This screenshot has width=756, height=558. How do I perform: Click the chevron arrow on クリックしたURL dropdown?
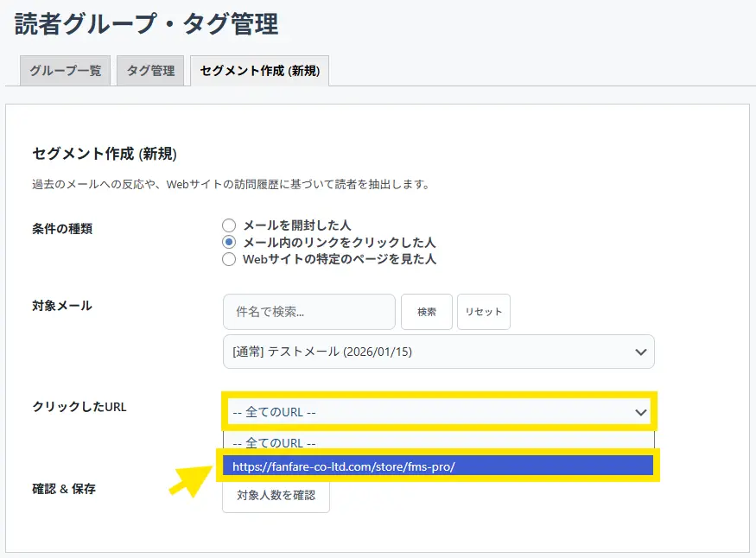point(640,412)
